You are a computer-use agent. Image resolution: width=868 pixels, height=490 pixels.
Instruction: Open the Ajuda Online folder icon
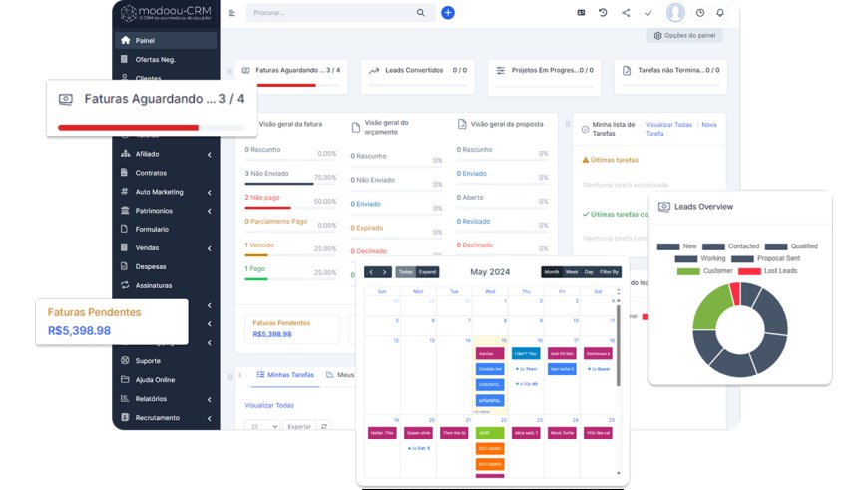pos(125,379)
